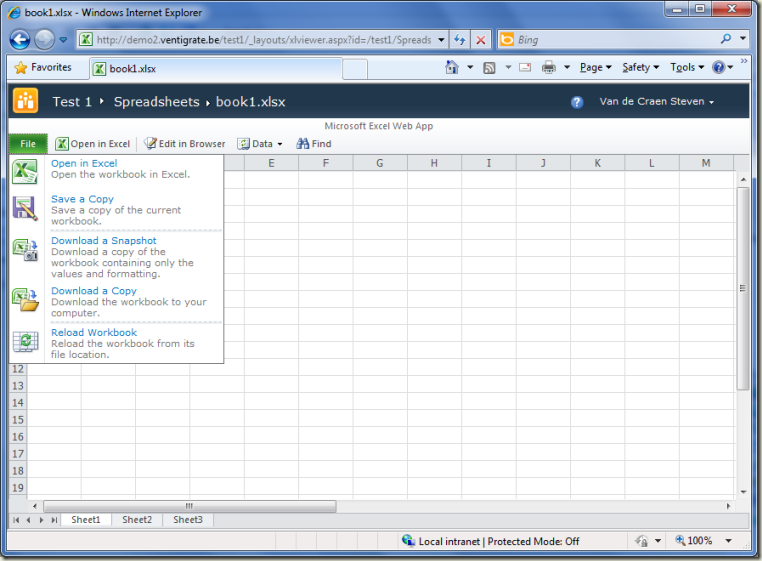Open the Safety menu dropdown
Viewport: 762px width, 561px height.
click(640, 68)
